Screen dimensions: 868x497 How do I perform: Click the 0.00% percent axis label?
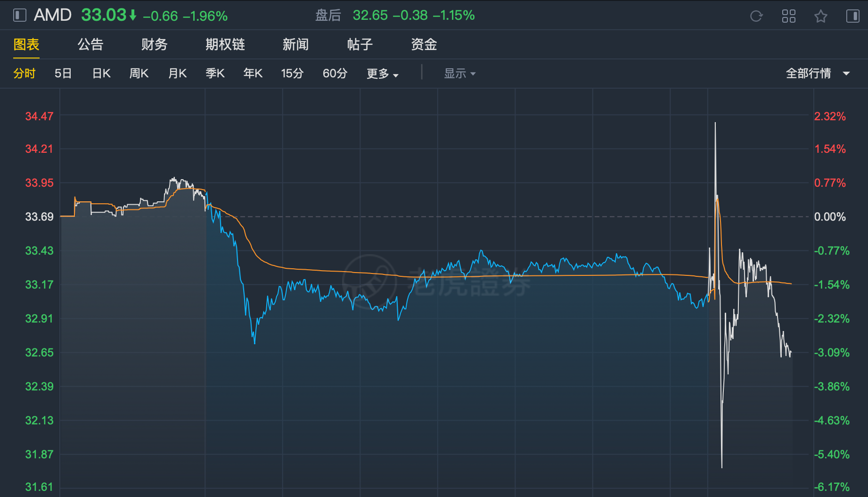pyautogui.click(x=830, y=217)
